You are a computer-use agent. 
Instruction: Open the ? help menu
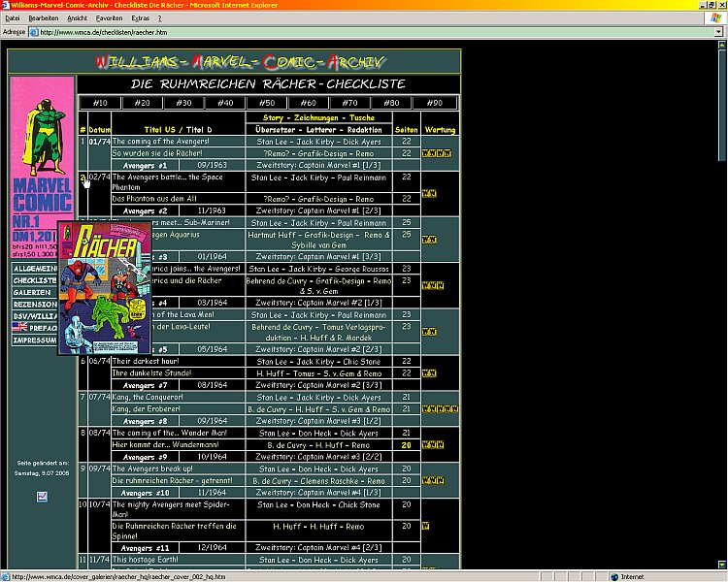click(160, 18)
